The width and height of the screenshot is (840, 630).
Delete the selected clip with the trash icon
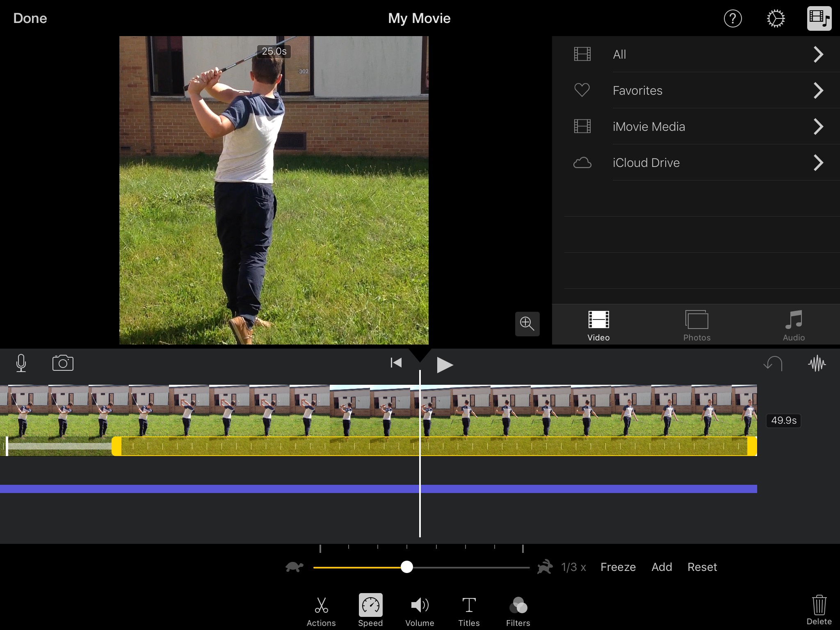point(819,609)
